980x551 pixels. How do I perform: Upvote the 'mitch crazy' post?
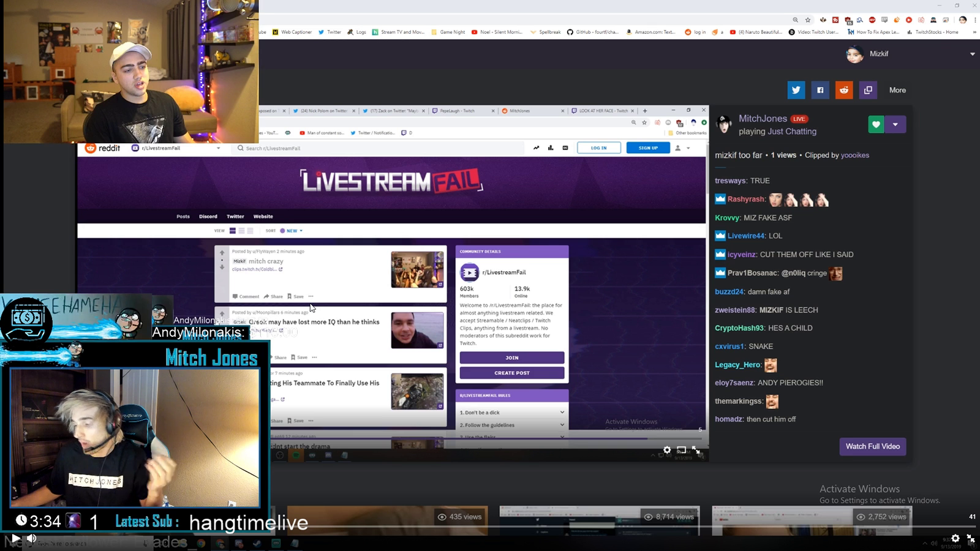click(222, 253)
